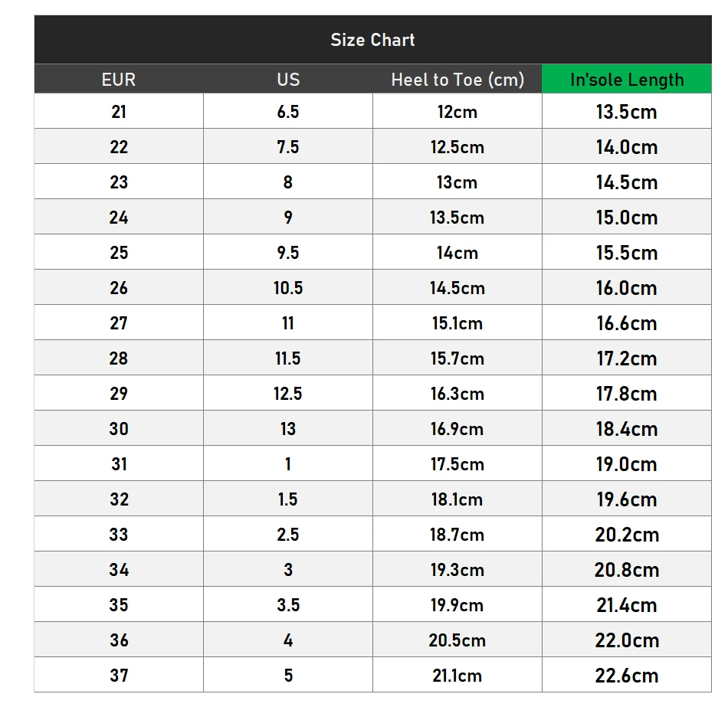This screenshot has width=728, height=707.
Task: Select EUR size 25 cell
Action: 119,253
